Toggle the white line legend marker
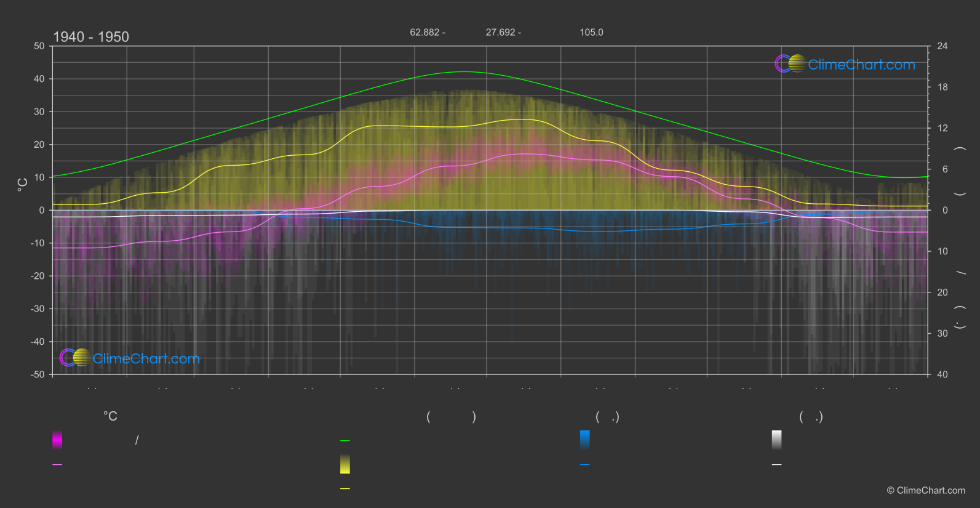The height and width of the screenshot is (508, 980). (x=776, y=465)
